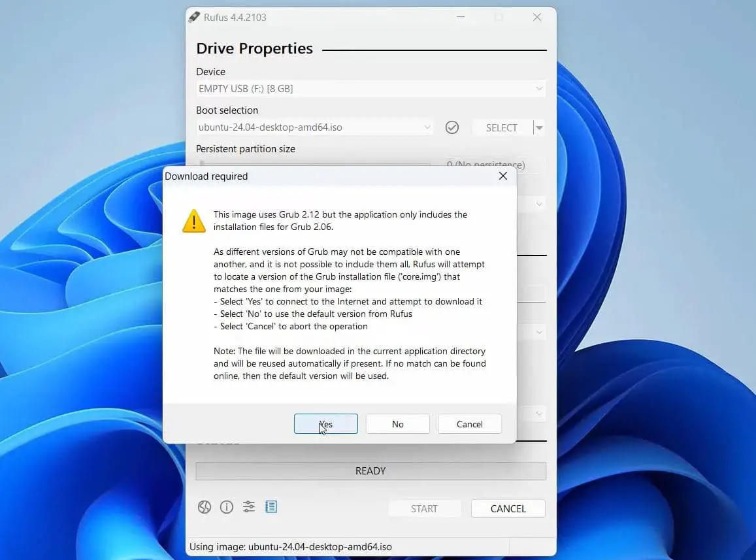Screen dimensions: 756x560
Task: Click the CANCEL button in Rufus
Action: [508, 508]
